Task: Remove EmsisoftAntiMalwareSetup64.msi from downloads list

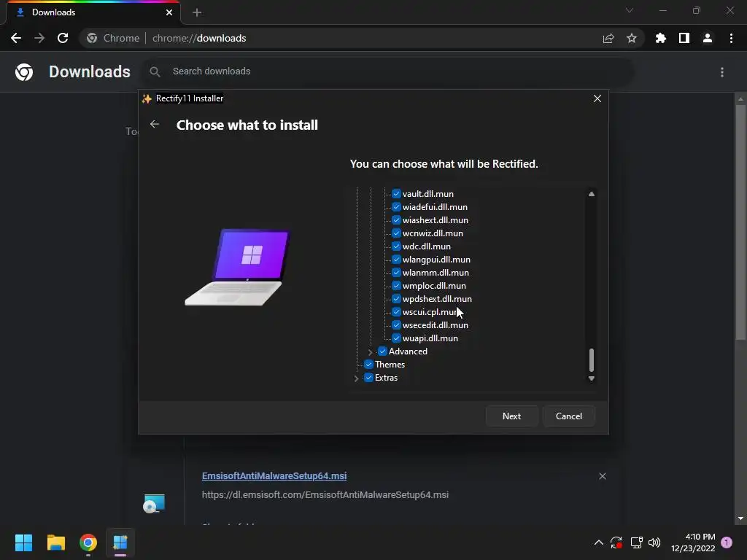Action: pyautogui.click(x=602, y=476)
